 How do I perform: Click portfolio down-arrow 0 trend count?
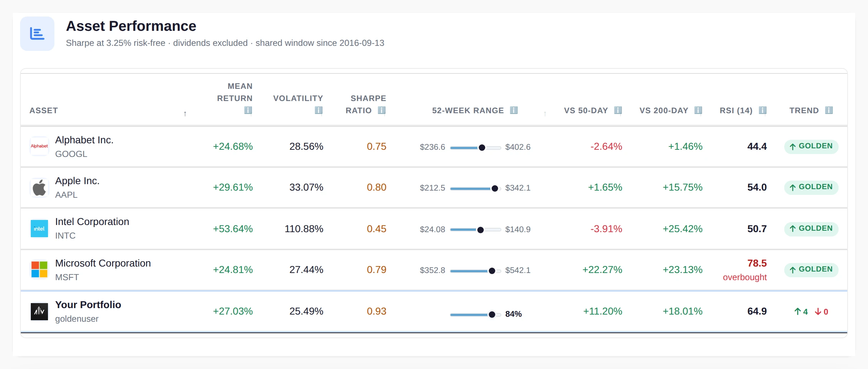tap(821, 312)
